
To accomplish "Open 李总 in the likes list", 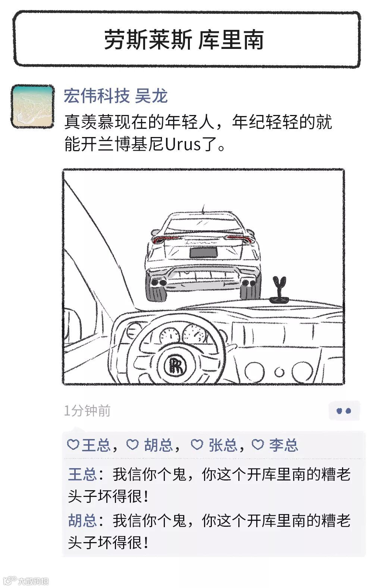I will pyautogui.click(x=284, y=445).
